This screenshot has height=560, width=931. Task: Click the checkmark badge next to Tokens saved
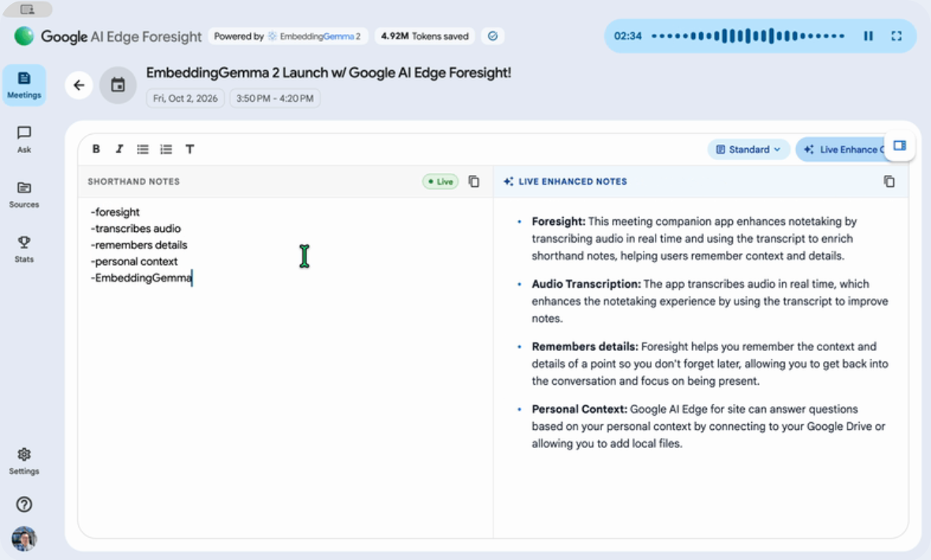pyautogui.click(x=492, y=36)
